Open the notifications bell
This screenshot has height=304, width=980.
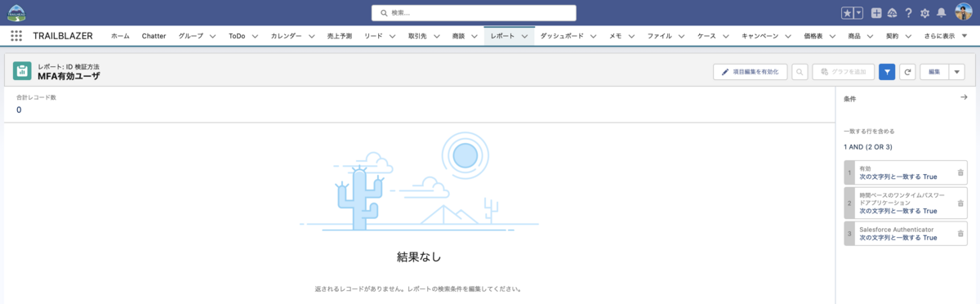tap(941, 13)
